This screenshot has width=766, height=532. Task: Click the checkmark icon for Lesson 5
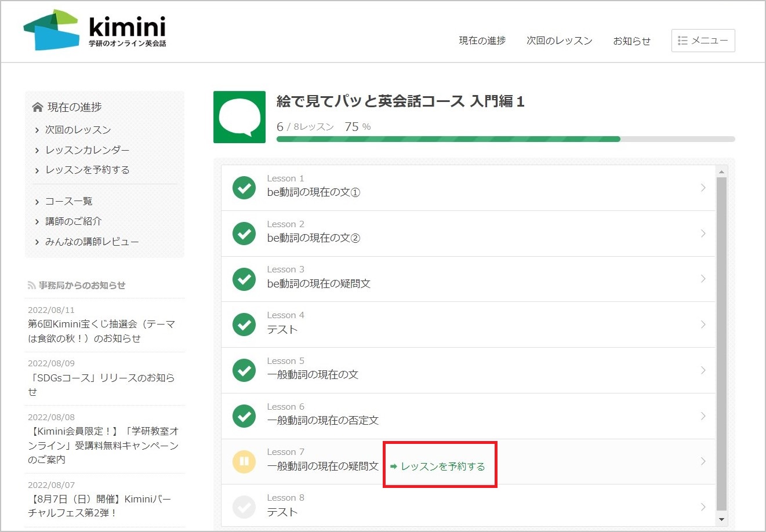(244, 370)
